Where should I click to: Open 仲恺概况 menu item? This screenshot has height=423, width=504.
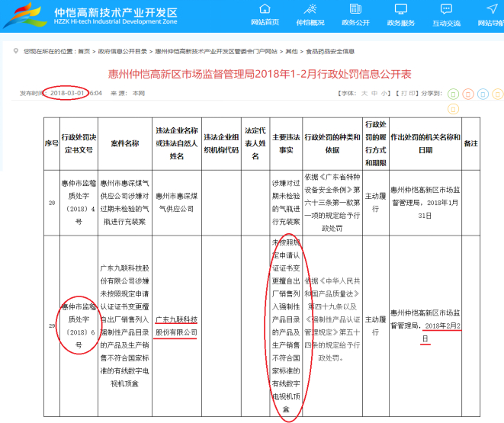point(310,22)
